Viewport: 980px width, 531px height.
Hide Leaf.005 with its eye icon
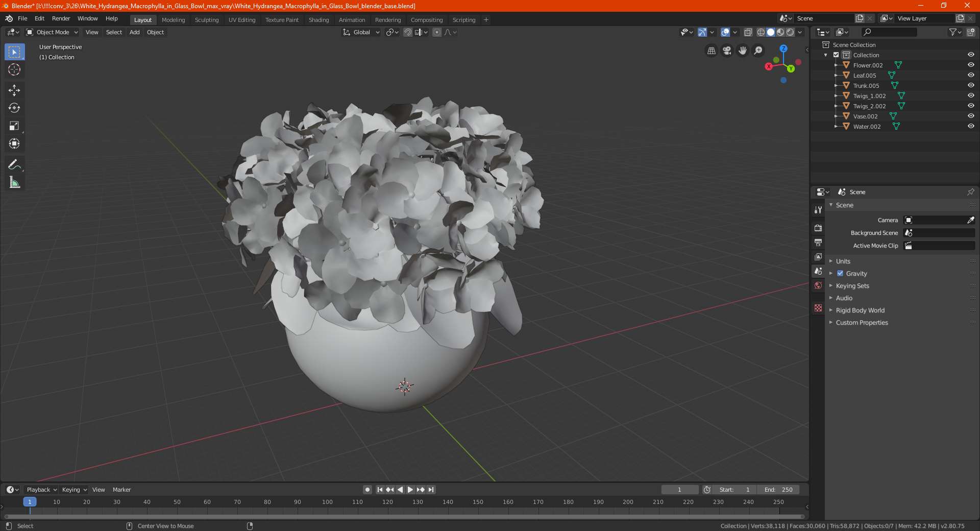click(x=971, y=75)
